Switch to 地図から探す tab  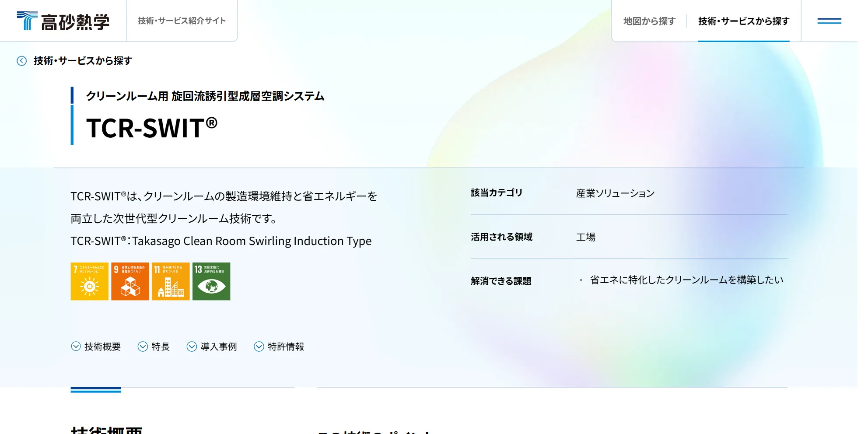tap(649, 21)
